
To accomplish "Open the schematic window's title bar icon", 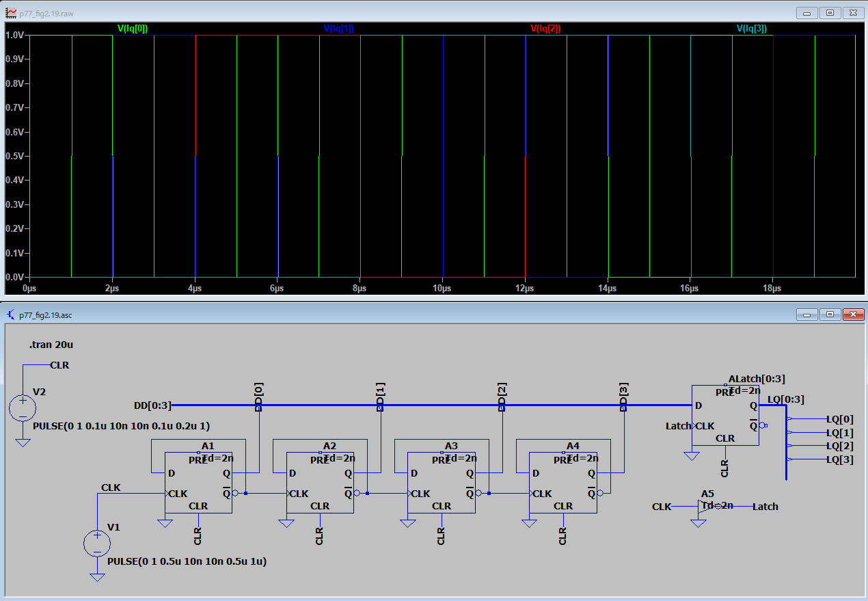I will 11,315.
